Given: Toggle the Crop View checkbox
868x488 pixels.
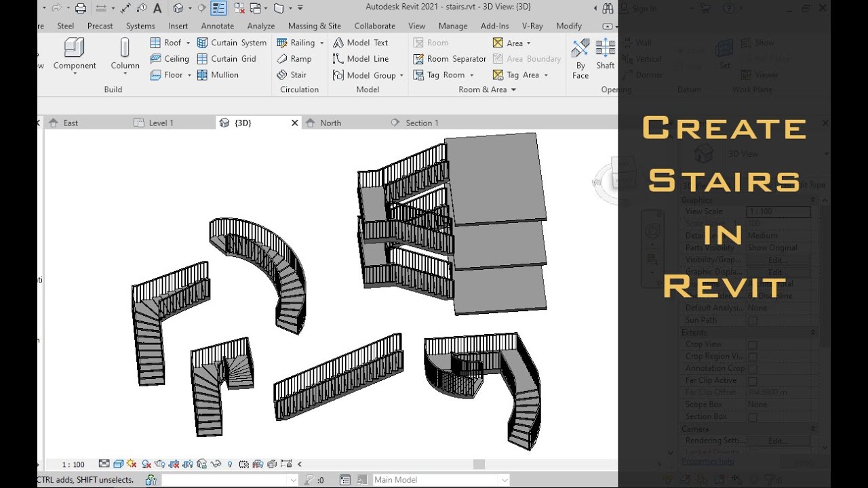Looking at the screenshot, I should pyautogui.click(x=752, y=345).
